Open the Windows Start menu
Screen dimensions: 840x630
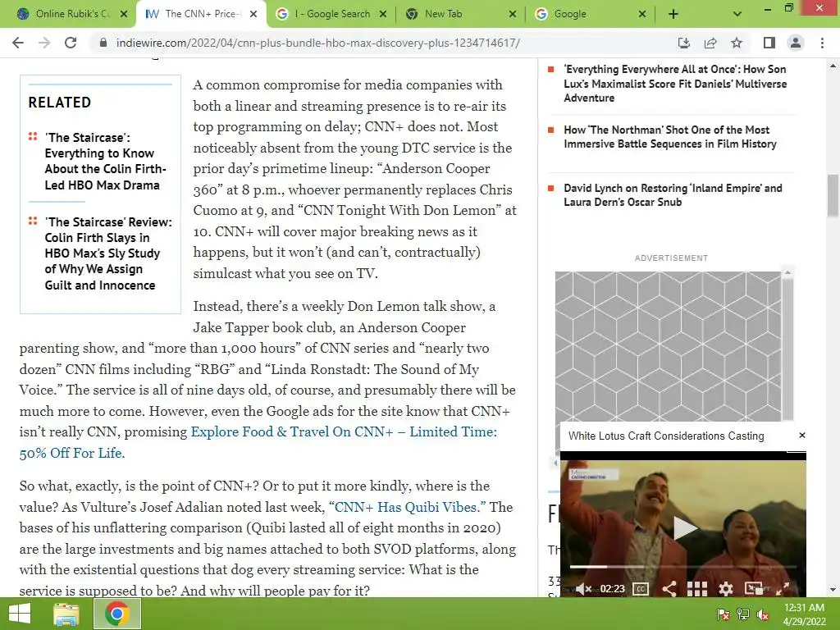[20, 614]
